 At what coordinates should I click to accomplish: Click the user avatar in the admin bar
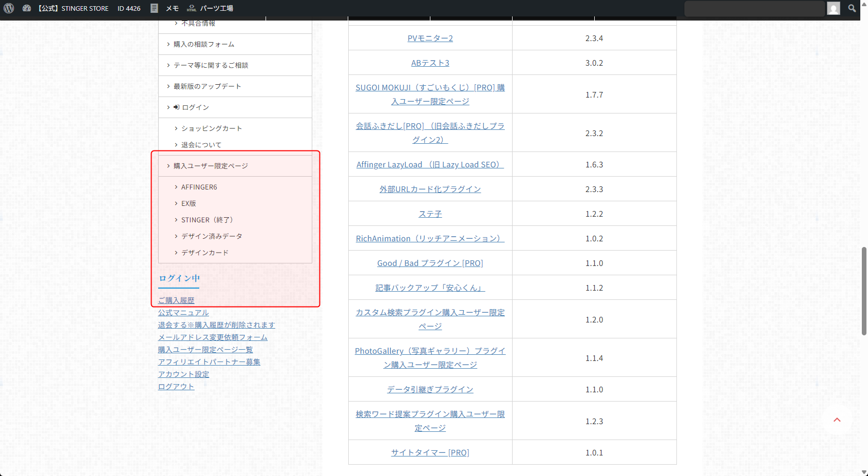click(834, 8)
